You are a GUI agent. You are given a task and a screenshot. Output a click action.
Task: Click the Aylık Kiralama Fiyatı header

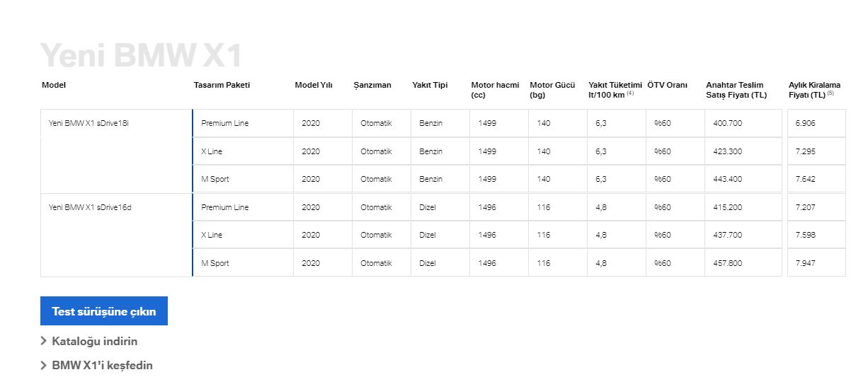pyautogui.click(x=814, y=90)
